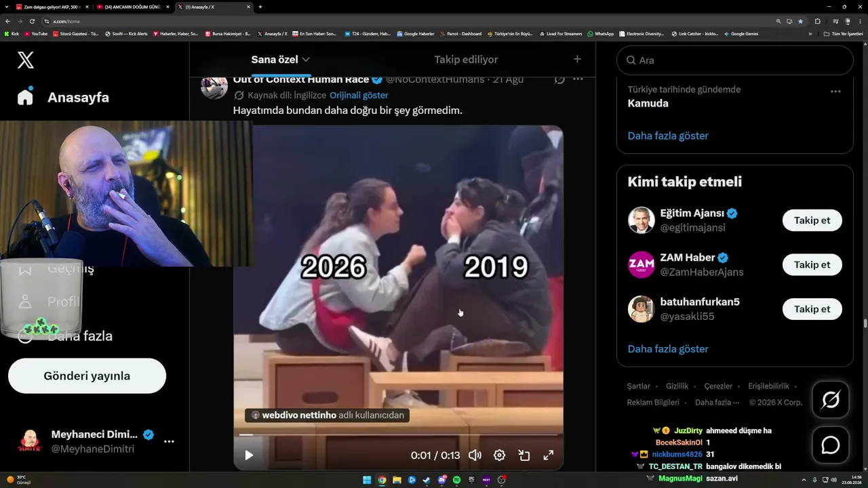The image size is (868, 488).
Task: Switch to the AMCANIN DOĞUM GÜNÜ YouTube tab
Action: 133,7
